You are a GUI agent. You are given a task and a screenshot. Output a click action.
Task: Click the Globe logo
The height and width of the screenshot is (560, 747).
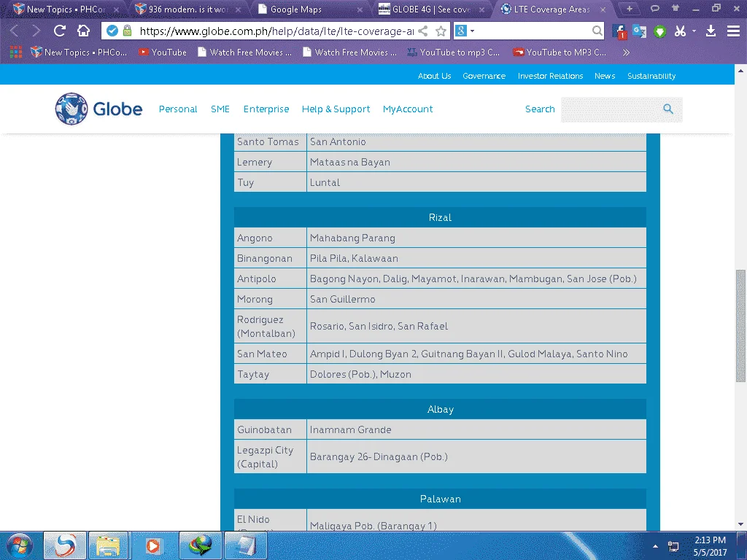point(98,109)
